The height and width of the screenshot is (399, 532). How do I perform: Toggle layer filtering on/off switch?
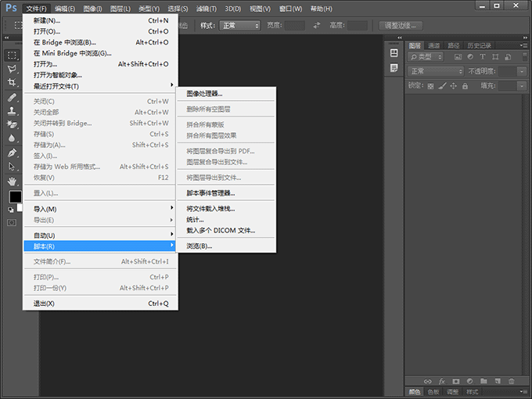coord(525,56)
